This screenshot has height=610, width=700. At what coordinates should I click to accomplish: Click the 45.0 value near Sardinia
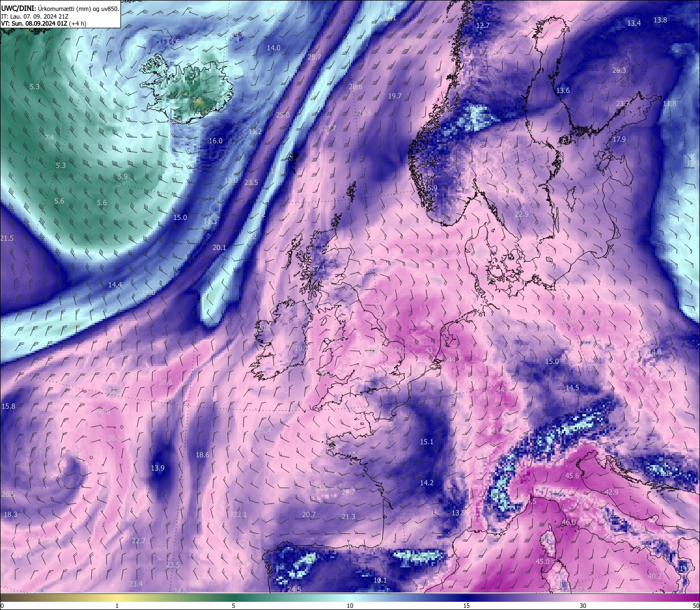542,562
